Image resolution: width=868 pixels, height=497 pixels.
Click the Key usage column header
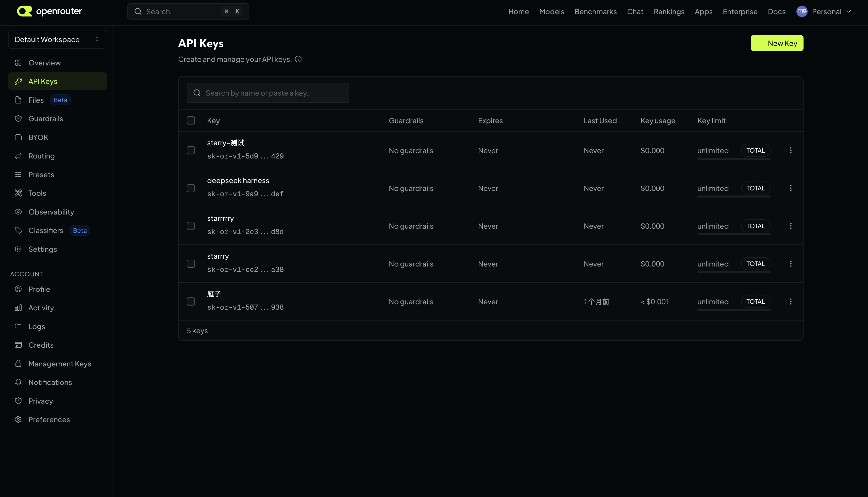tap(658, 120)
